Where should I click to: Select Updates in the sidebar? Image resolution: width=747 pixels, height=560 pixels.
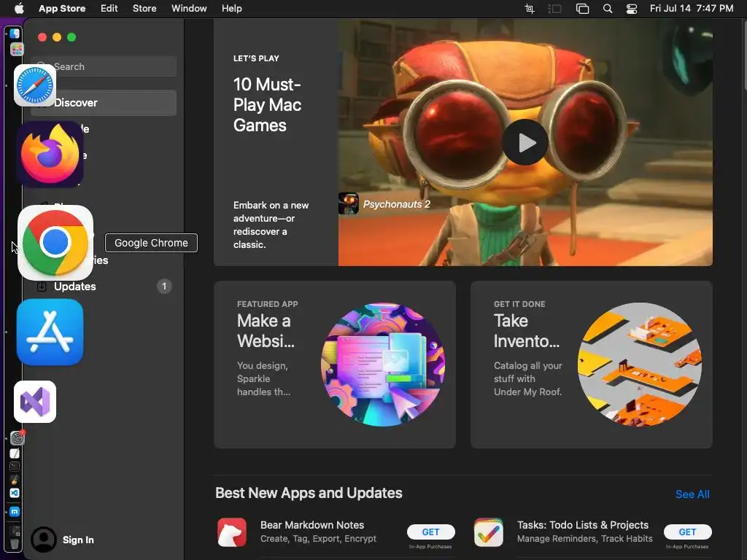click(x=104, y=286)
